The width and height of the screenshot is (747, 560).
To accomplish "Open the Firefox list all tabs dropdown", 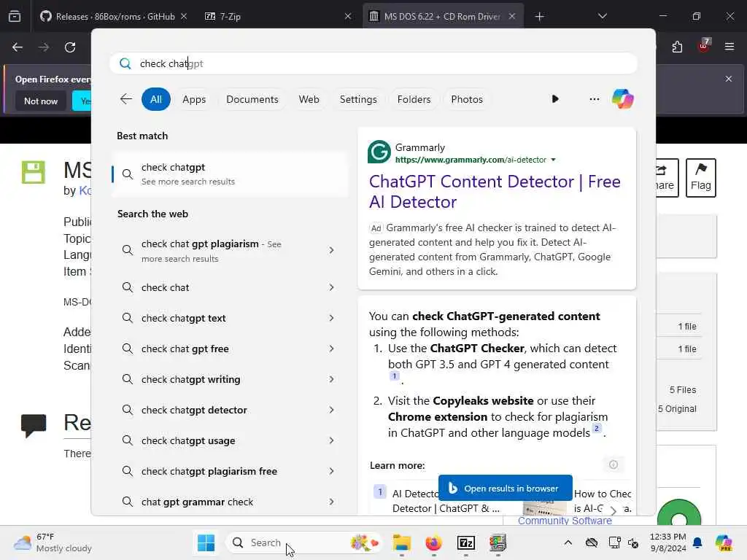I will point(602,16).
